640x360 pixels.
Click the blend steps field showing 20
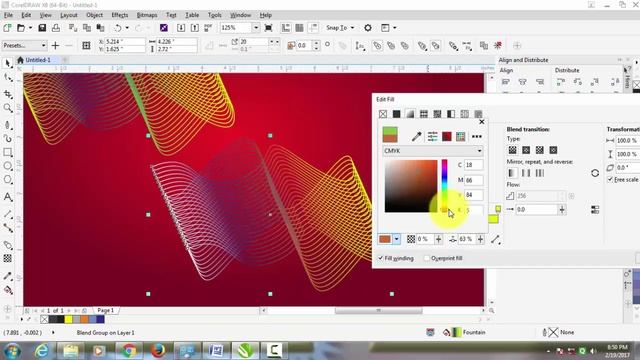point(253,42)
